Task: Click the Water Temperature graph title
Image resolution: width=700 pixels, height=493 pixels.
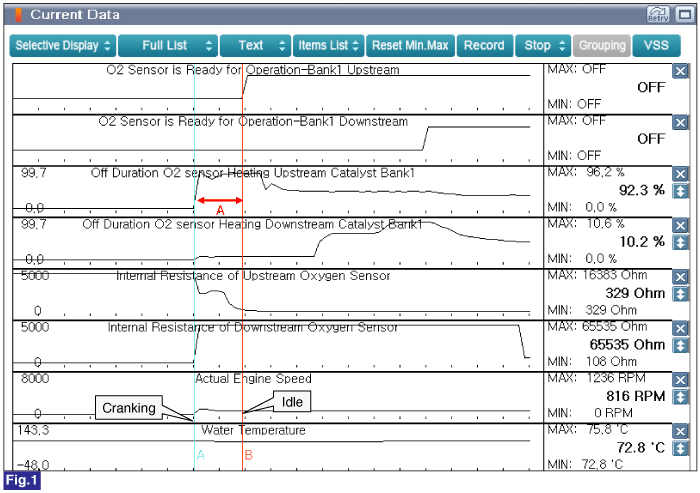Action: [253, 430]
